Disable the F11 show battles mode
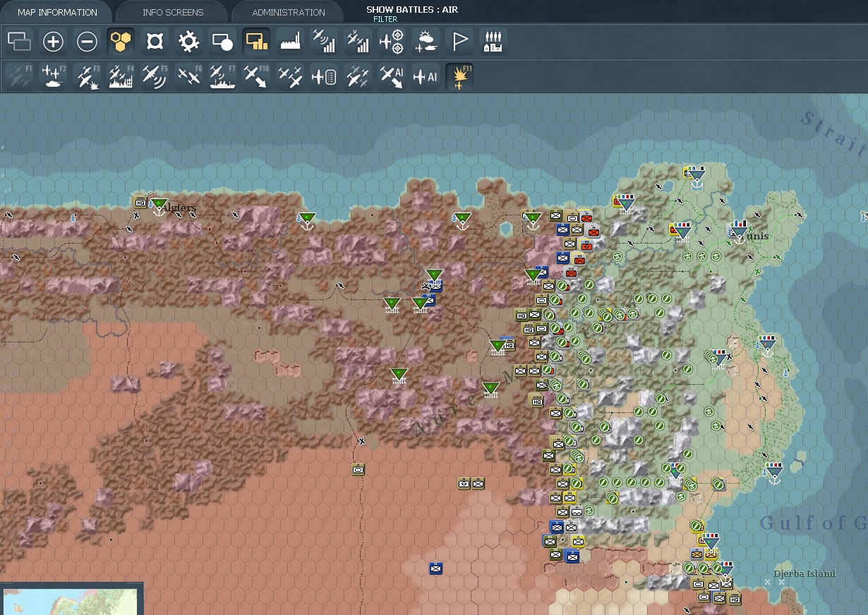Viewport: 868px width, 615px height. (x=459, y=76)
